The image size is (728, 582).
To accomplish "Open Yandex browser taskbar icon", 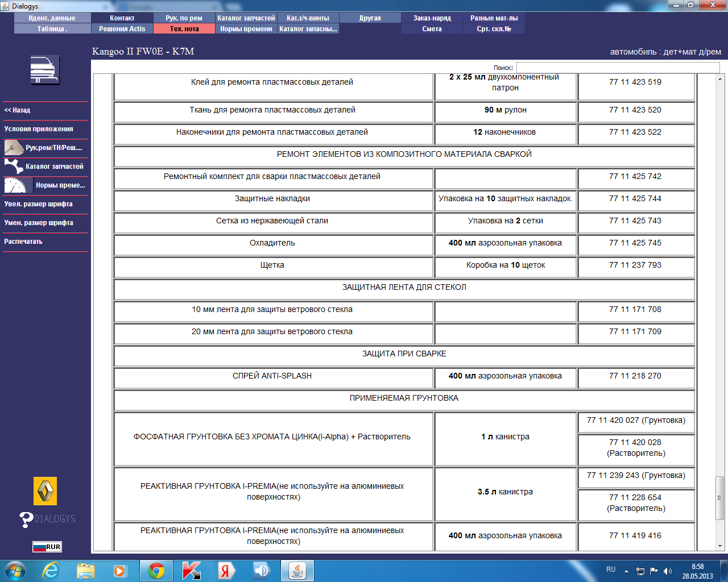I will [x=226, y=571].
